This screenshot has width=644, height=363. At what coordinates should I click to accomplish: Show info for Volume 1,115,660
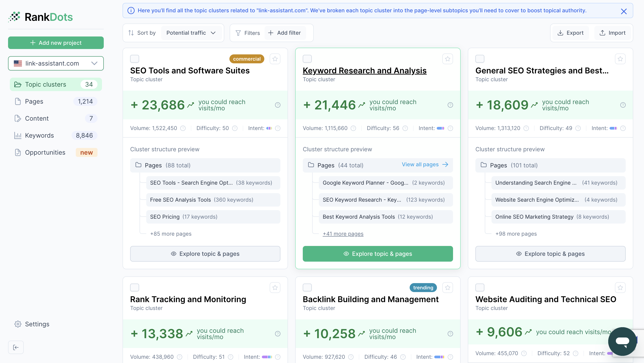tap(353, 128)
